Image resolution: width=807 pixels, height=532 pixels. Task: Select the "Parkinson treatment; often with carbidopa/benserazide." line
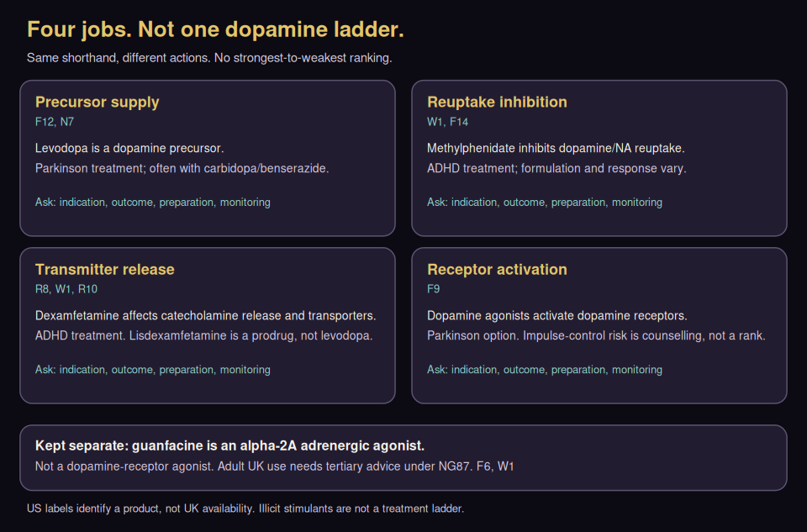[182, 168]
